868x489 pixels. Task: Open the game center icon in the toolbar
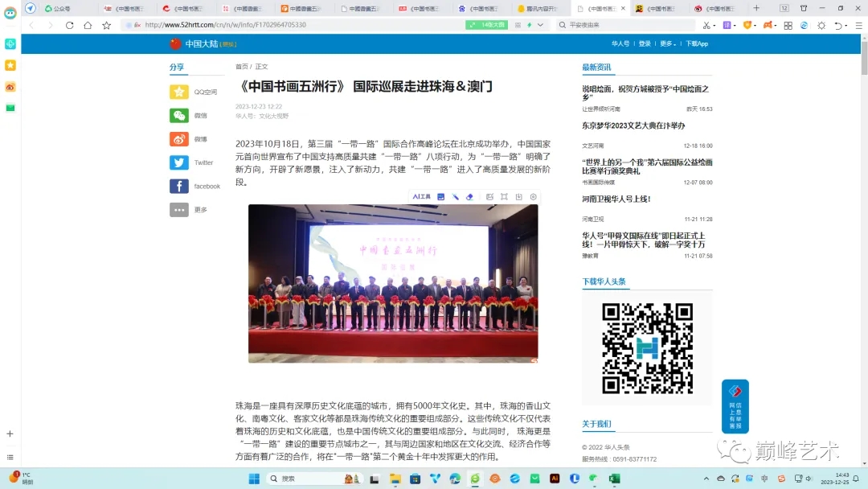tap(769, 25)
